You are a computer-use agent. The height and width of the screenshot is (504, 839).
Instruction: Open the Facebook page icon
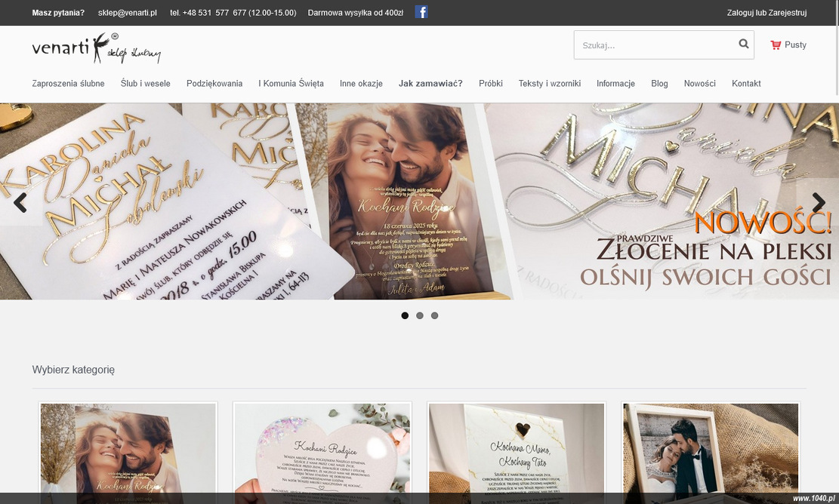point(421,12)
